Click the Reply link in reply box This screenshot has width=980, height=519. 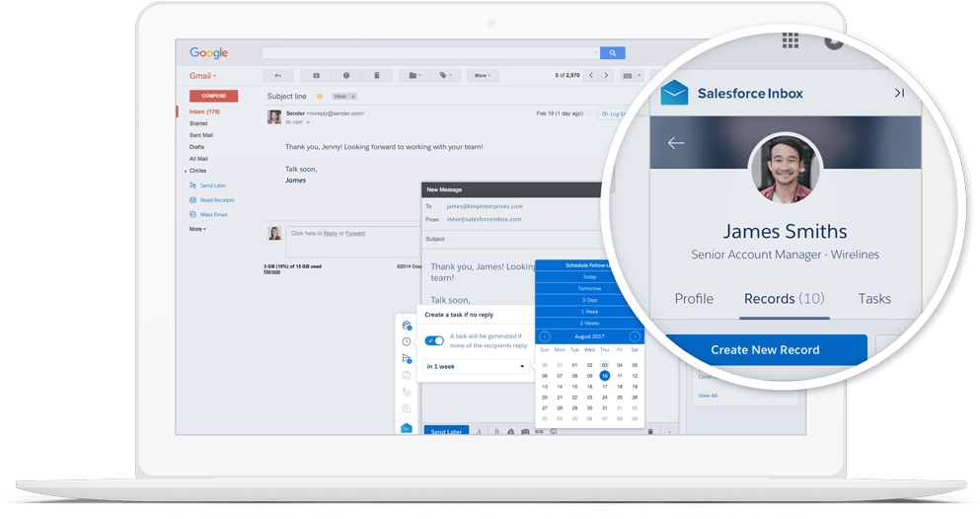click(330, 234)
